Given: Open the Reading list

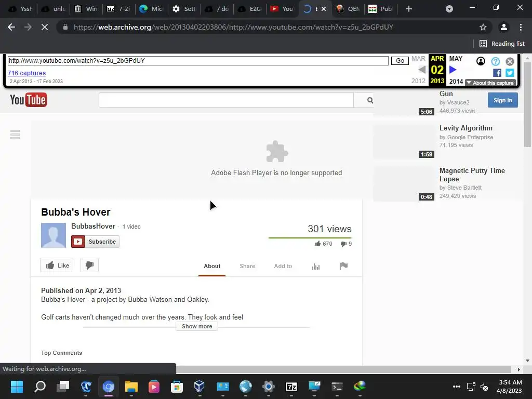Looking at the screenshot, I should pos(502,44).
